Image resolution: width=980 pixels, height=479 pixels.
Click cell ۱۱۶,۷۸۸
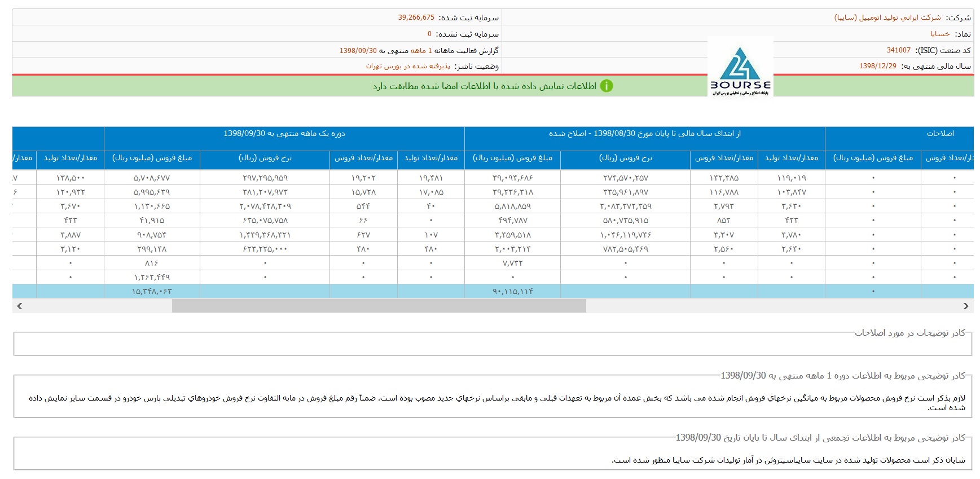click(724, 192)
